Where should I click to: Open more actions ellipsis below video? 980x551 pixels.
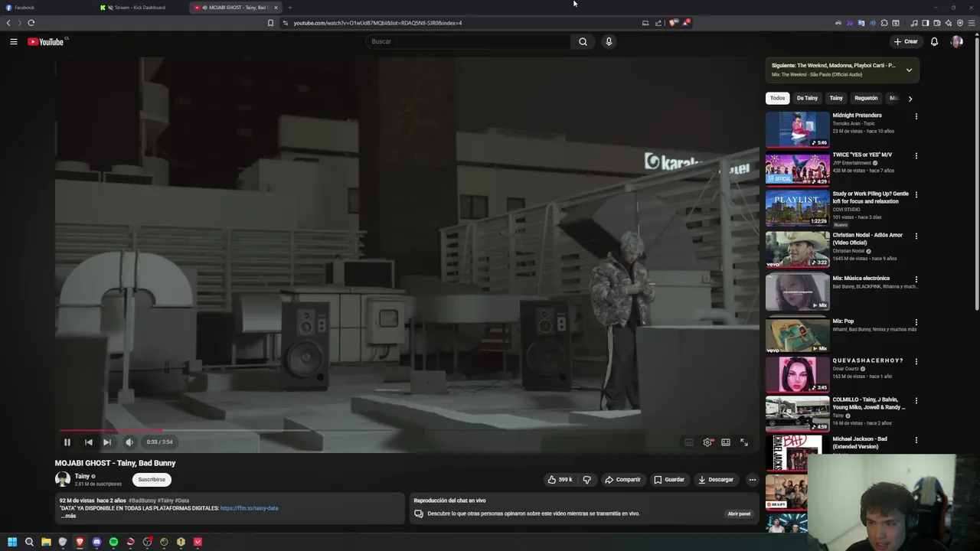pos(753,480)
